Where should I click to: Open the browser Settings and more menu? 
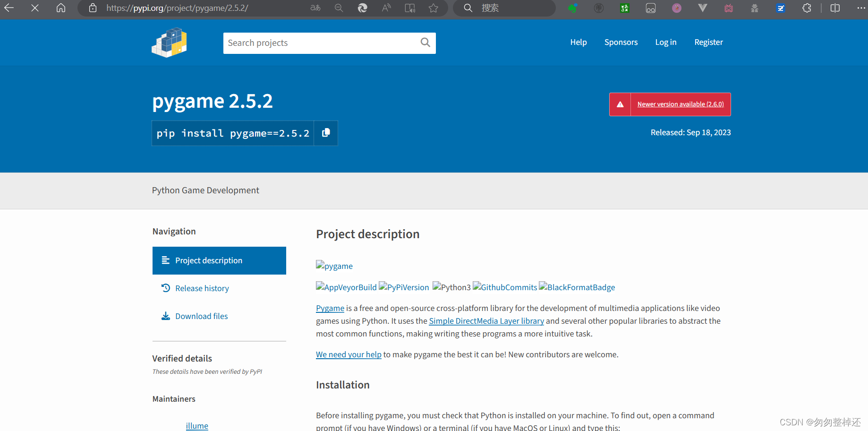coord(861,8)
